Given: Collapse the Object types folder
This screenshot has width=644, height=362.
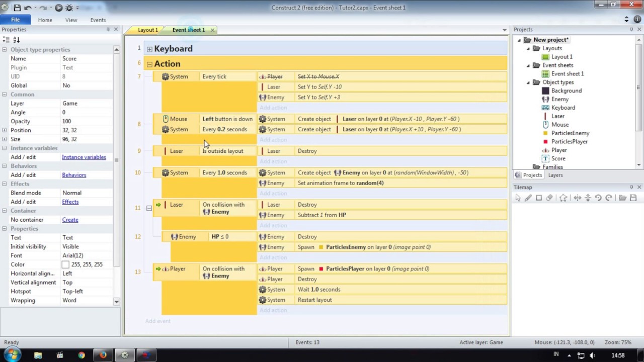Looking at the screenshot, I should 528,82.
